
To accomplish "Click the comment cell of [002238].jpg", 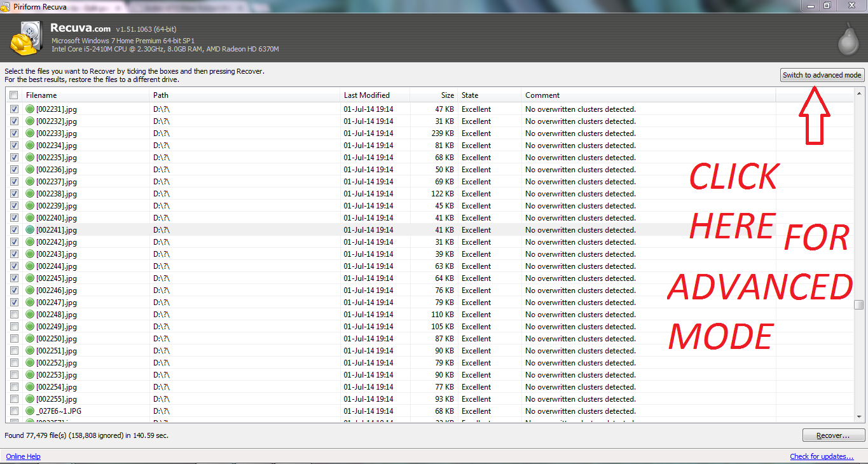I will click(581, 194).
